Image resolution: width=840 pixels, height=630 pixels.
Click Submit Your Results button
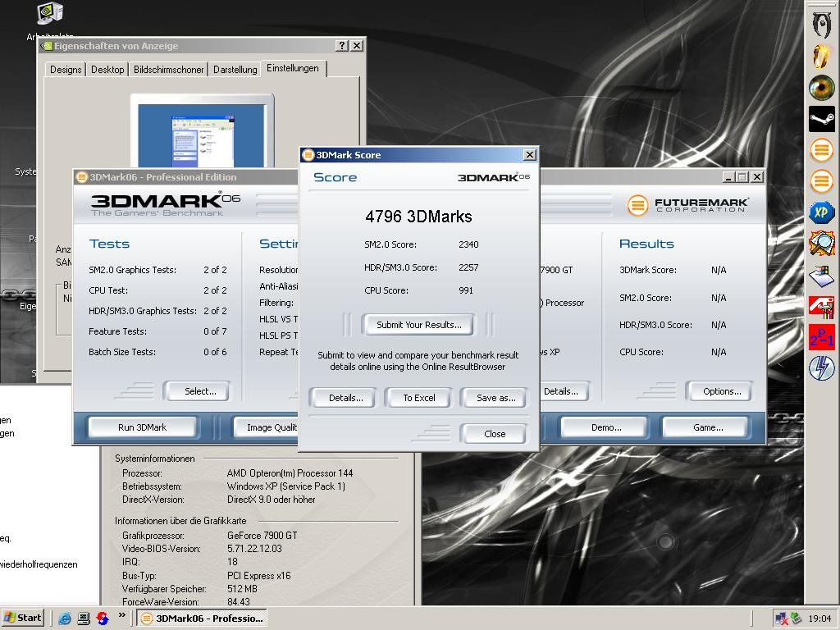point(418,325)
